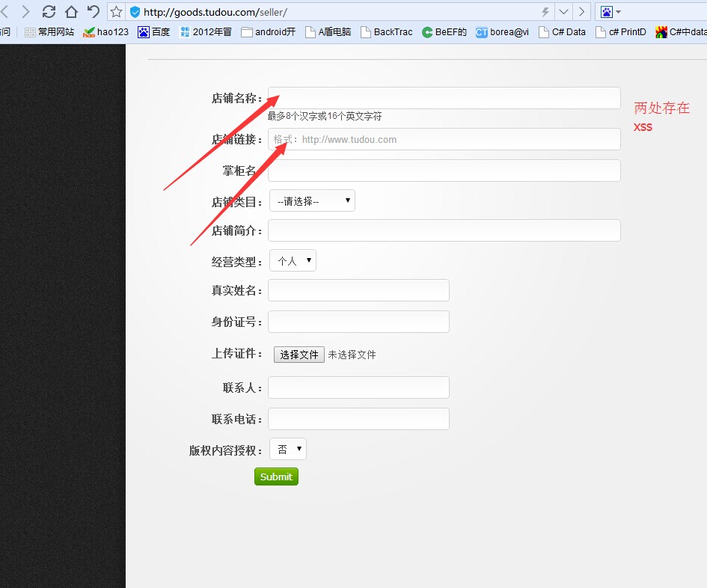Screen dimensions: 707x588
Task: Click the 联系电话 label
Action: click(236, 420)
